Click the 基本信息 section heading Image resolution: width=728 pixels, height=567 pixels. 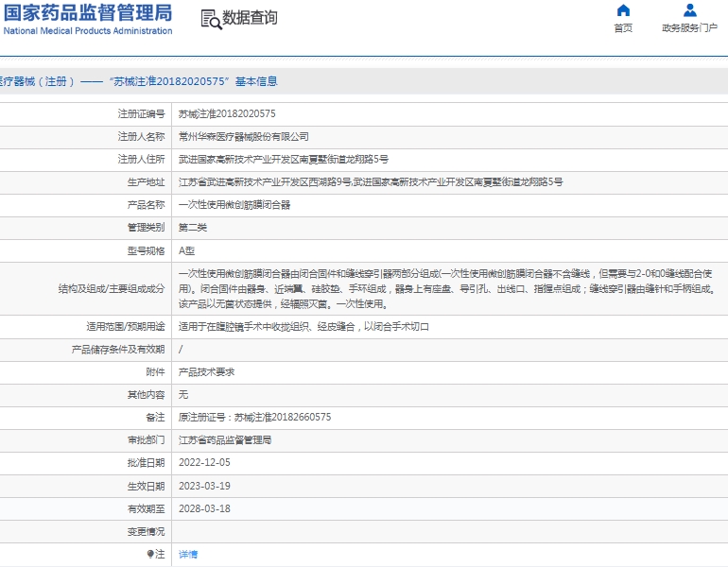(x=256, y=81)
